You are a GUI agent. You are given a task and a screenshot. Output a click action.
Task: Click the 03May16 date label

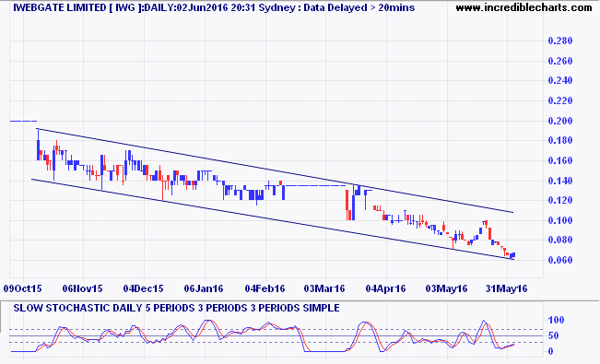(447, 288)
